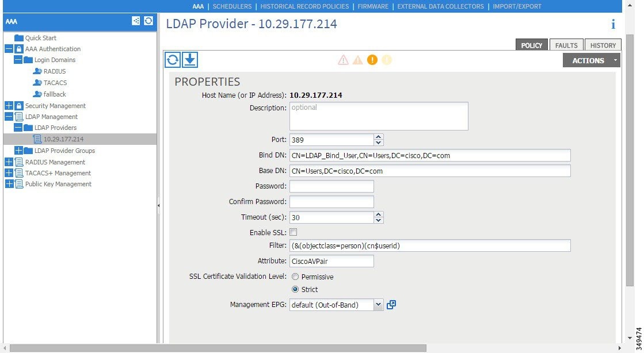Decrease the Port value with down arrow
644x353 pixels.
point(379,143)
